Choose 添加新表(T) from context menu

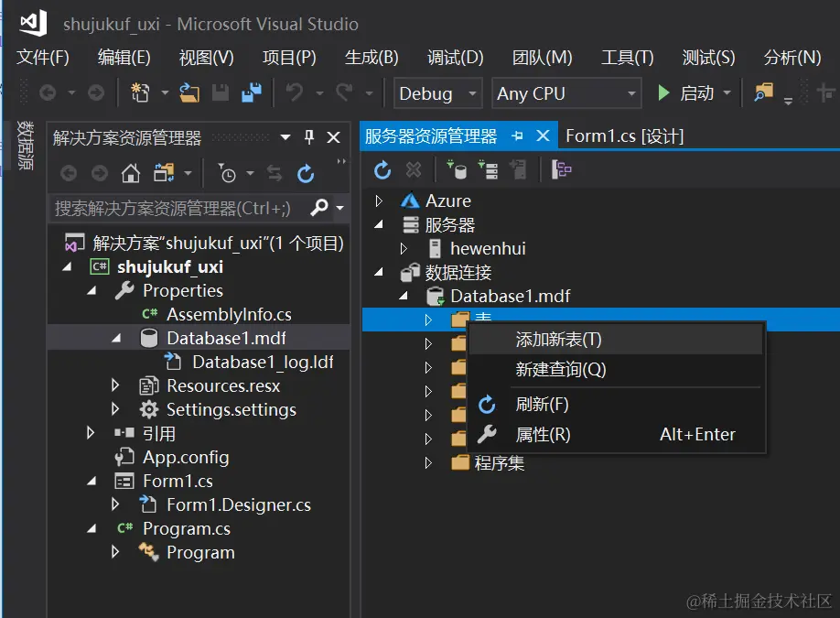click(x=616, y=340)
